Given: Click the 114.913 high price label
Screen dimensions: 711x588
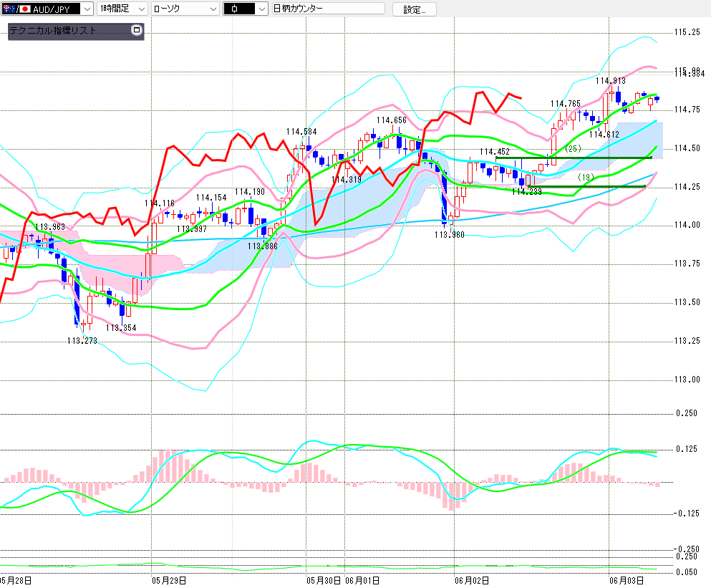Looking at the screenshot, I should pyautogui.click(x=610, y=81).
